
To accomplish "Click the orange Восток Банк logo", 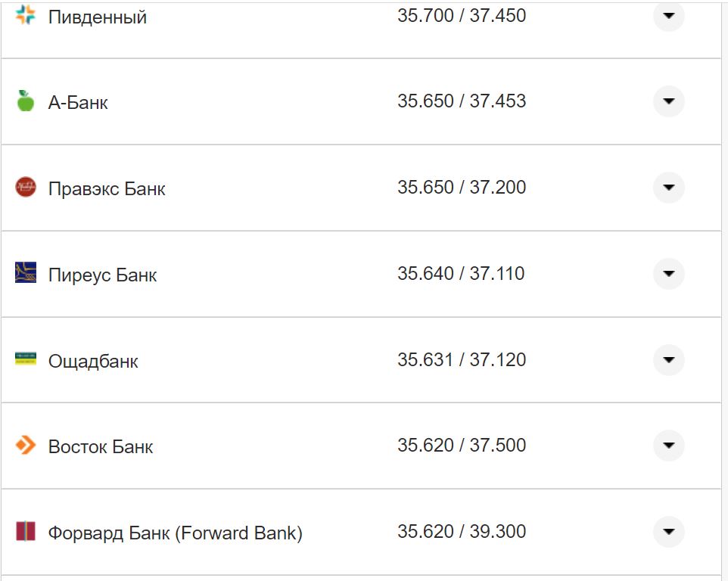I will point(26,445).
